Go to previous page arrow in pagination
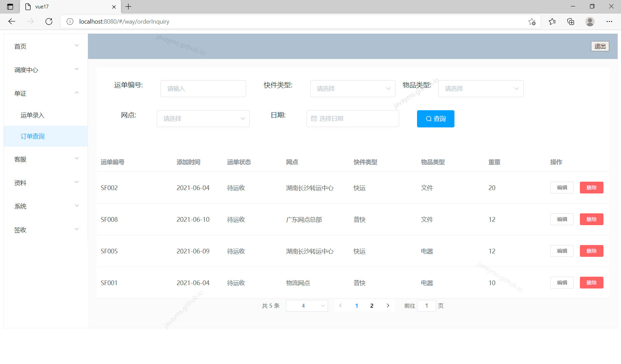 point(341,306)
